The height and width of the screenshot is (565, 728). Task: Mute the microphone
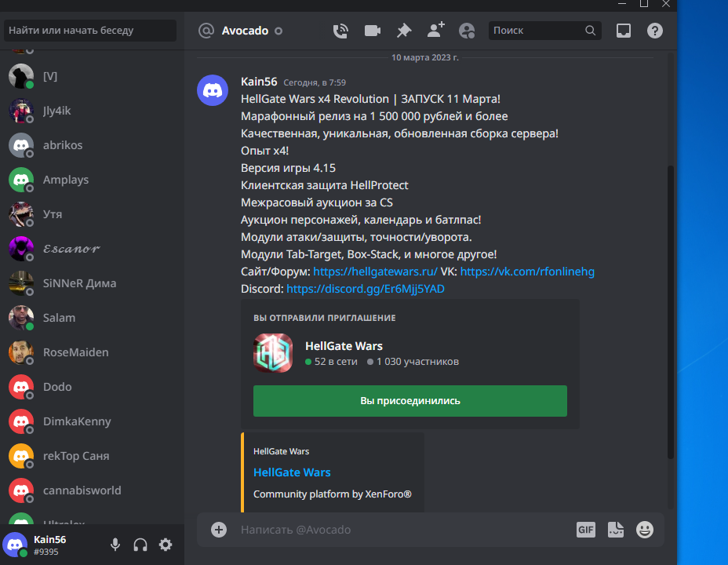click(115, 545)
